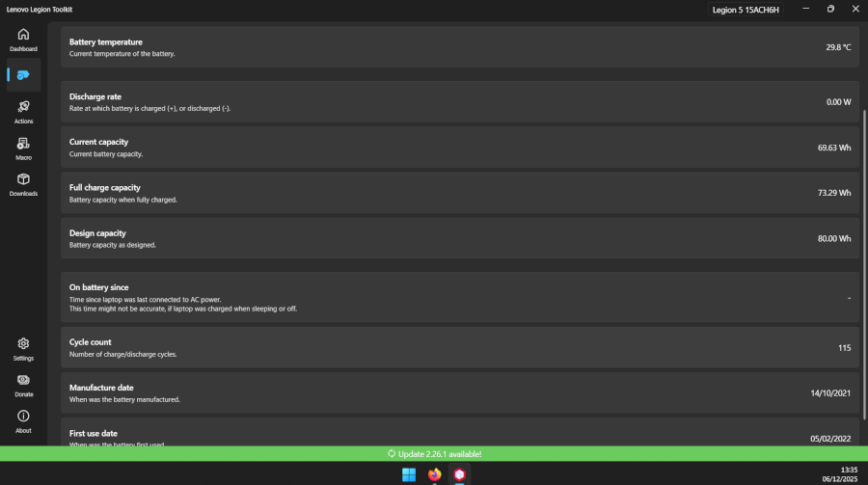868x485 pixels.
Task: Maximize the Legion Toolkit window
Action: coord(830,9)
